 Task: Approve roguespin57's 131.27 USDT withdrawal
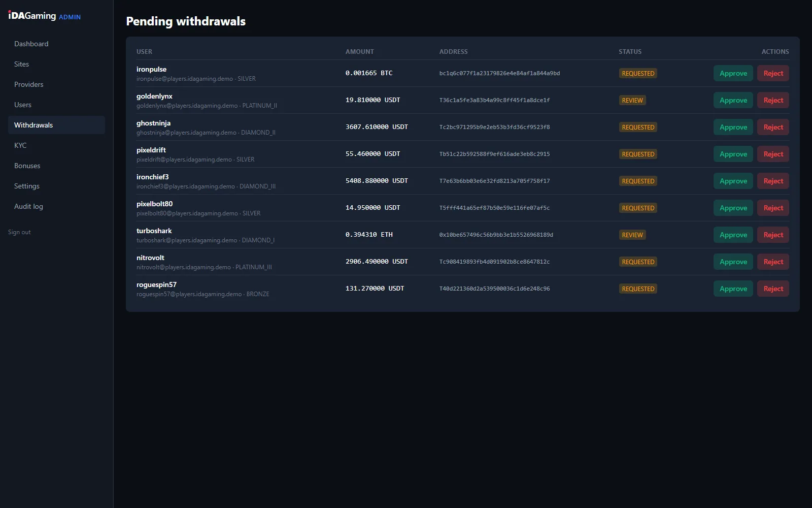coord(733,289)
